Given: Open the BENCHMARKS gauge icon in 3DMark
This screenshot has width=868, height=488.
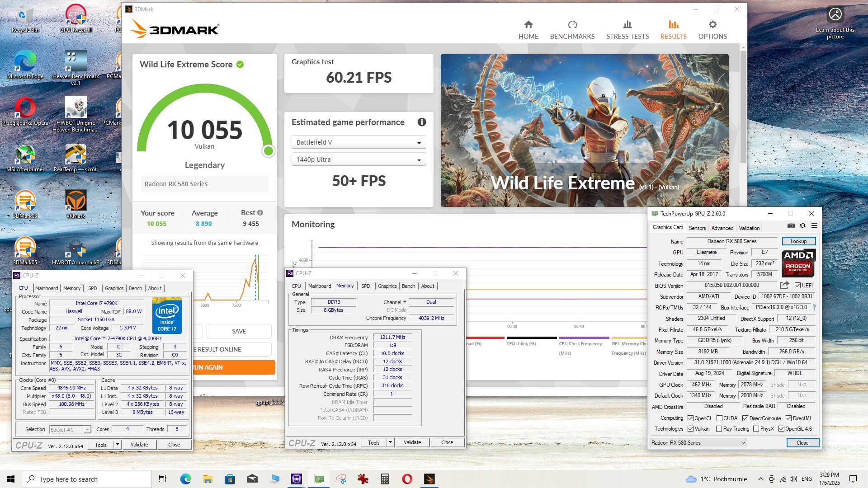Looking at the screenshot, I should click(572, 24).
